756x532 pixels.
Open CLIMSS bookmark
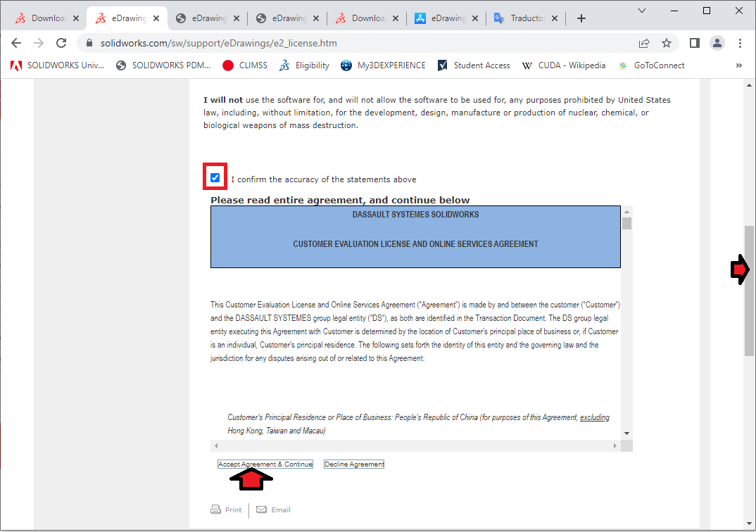coord(245,65)
